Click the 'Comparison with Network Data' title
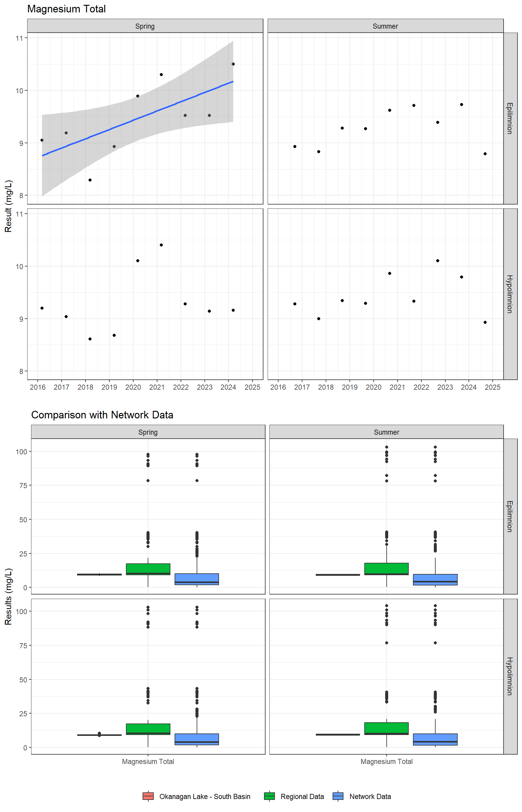522x812 pixels. point(102,415)
